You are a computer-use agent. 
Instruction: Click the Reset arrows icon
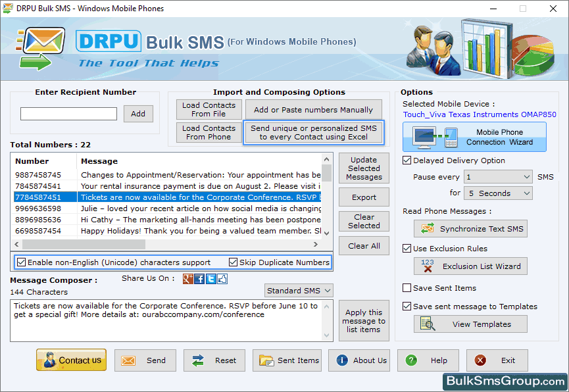click(198, 360)
